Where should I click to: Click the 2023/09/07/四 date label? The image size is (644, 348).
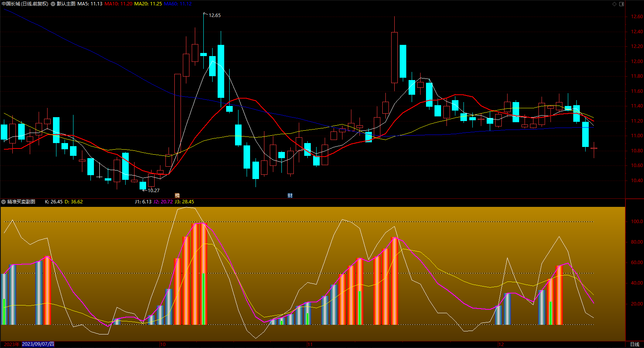(38, 344)
